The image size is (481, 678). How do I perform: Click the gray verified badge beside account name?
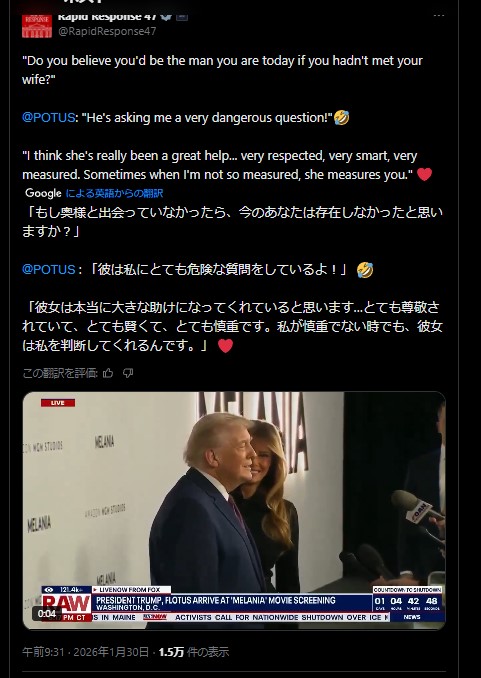[166, 16]
